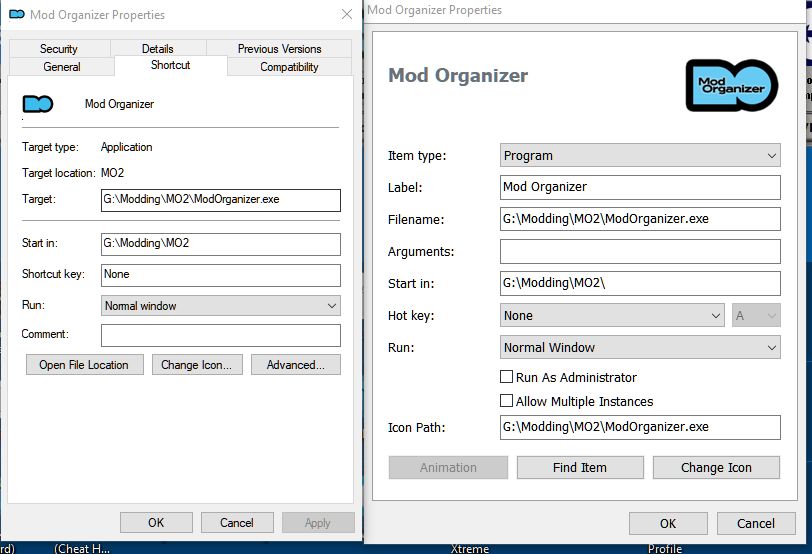Select the Previous Versions tab
812x554 pixels.
pos(279,49)
